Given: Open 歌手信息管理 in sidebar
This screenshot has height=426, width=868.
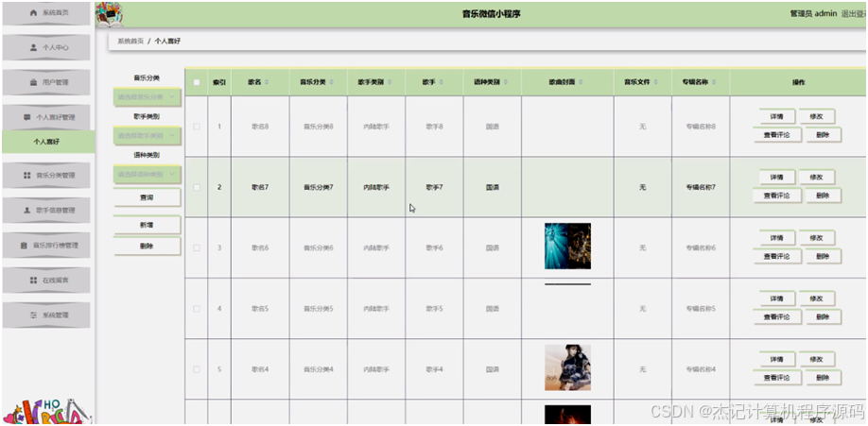Looking at the screenshot, I should [46, 211].
